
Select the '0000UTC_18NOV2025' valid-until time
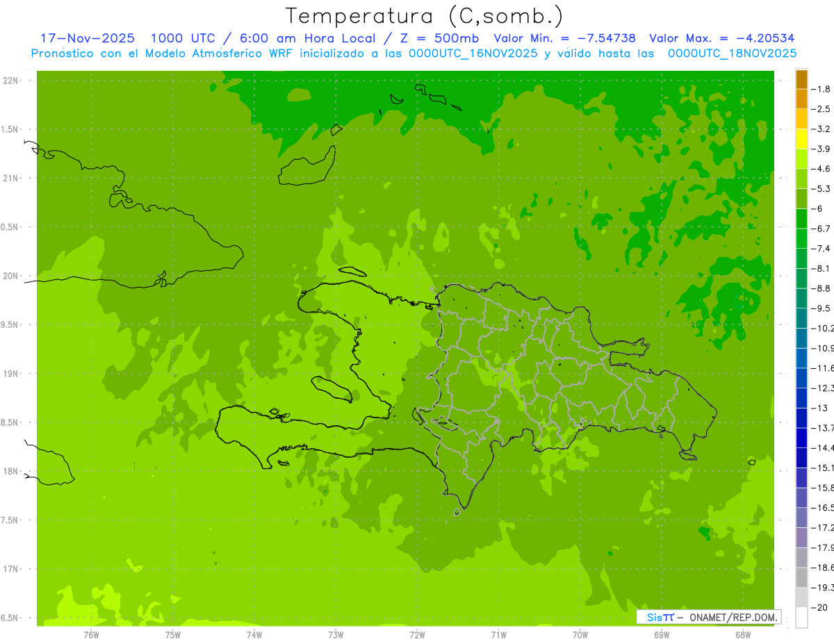tap(732, 53)
